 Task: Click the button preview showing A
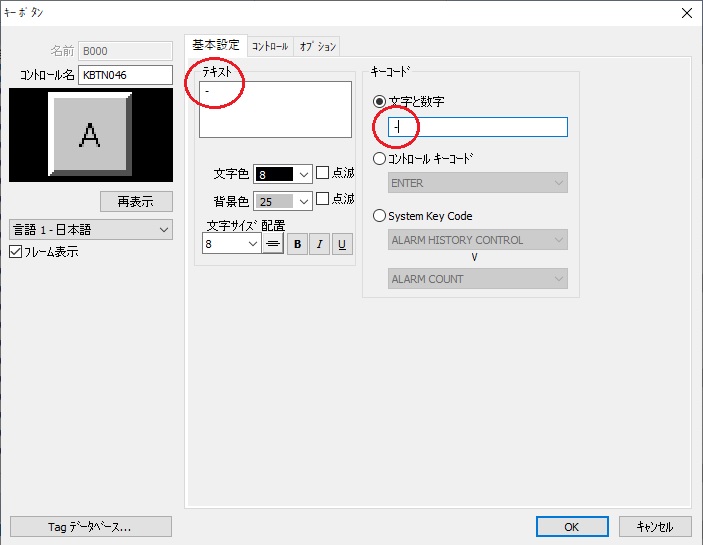point(90,134)
